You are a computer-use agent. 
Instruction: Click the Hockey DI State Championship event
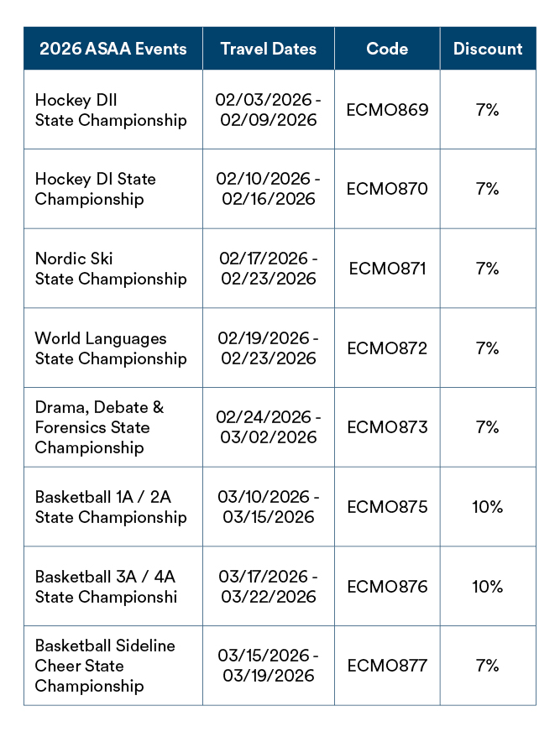click(95, 189)
